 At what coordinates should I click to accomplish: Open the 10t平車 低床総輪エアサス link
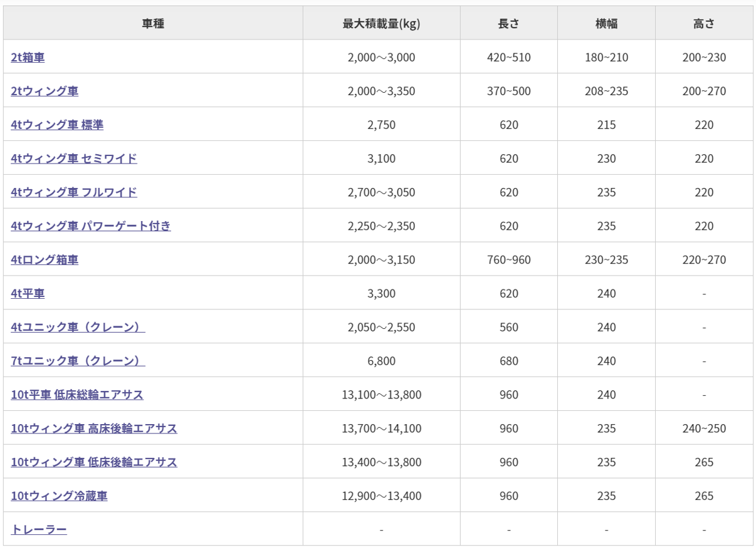(x=77, y=395)
